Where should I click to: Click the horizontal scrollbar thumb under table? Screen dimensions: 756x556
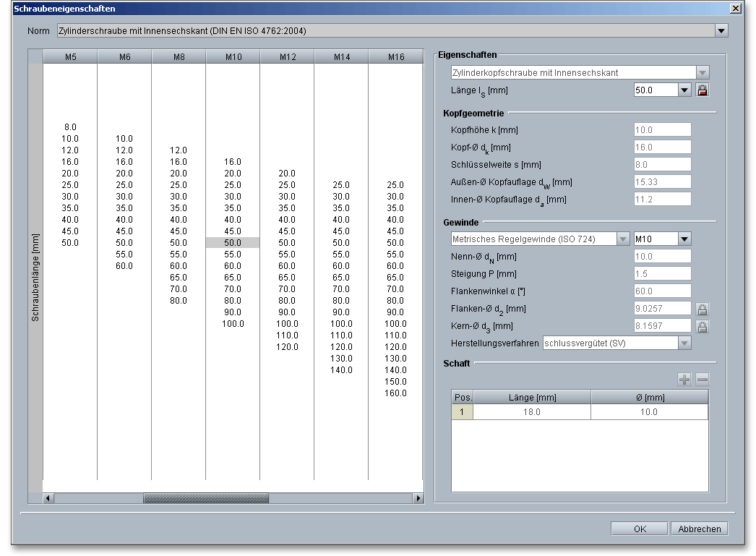click(x=205, y=498)
